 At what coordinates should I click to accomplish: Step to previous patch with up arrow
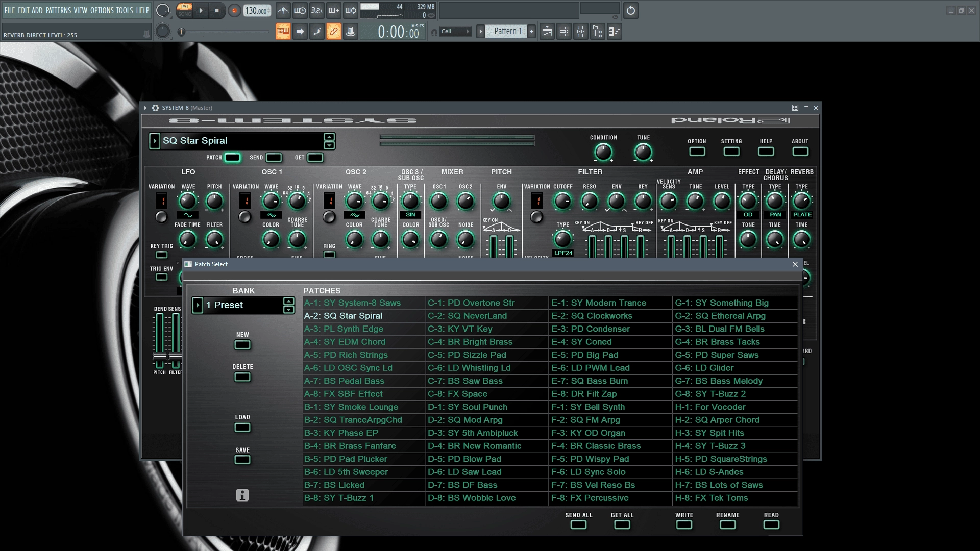(x=329, y=137)
